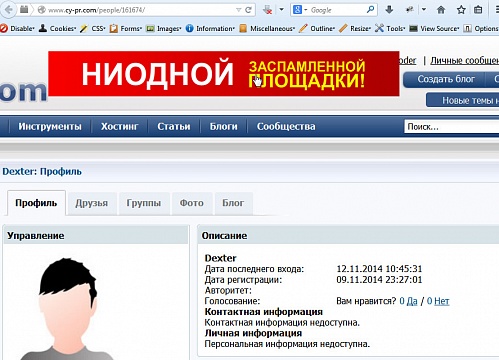Open Сообщества navigation item
This screenshot has height=360, width=499.
(286, 126)
